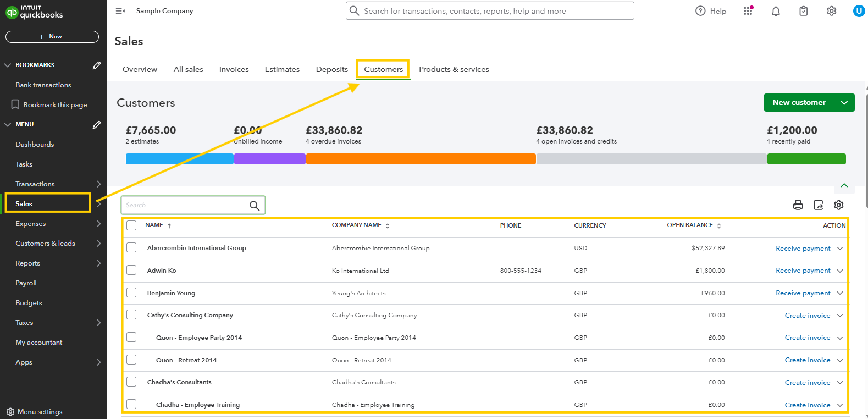Select Quon - Employee Party 2014 checkbox
868x419 pixels.
point(131,337)
